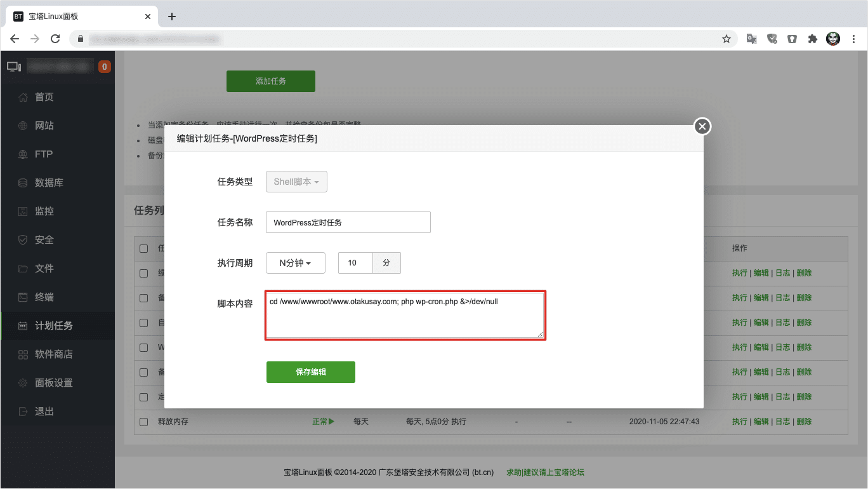
Task: Open 面板设置 in the sidebar
Action: [x=58, y=383]
